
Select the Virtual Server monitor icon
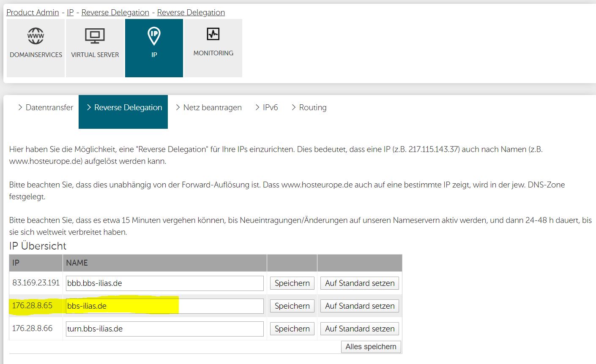(x=95, y=36)
